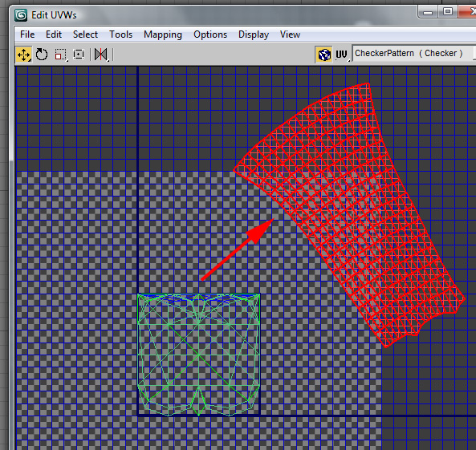Activate the Rotate tool icon
The image size is (476, 450).
[42, 55]
